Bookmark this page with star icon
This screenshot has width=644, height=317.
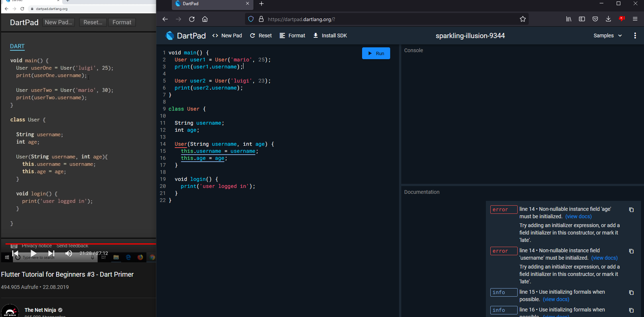523,19
